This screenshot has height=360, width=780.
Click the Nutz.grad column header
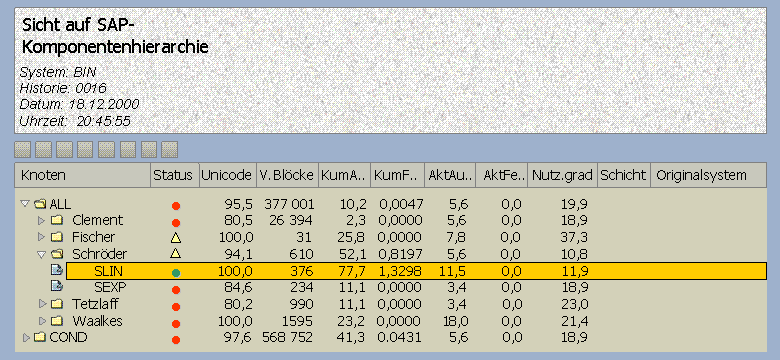point(563,175)
